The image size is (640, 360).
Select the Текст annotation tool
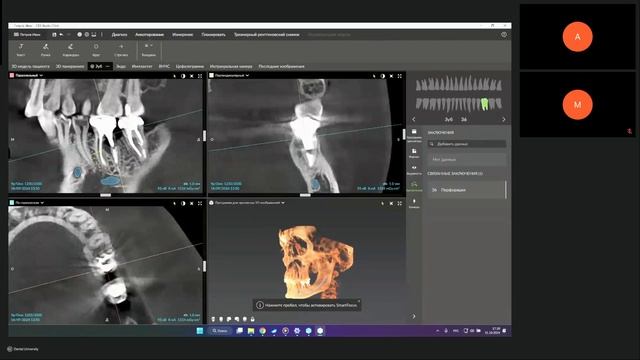[x=21, y=50]
